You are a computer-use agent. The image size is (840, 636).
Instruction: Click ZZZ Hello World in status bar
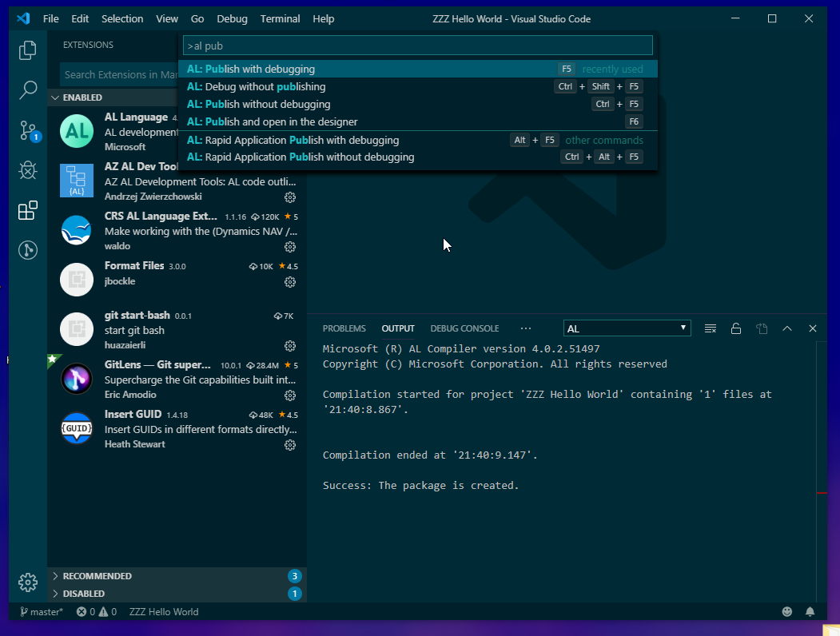click(x=164, y=611)
